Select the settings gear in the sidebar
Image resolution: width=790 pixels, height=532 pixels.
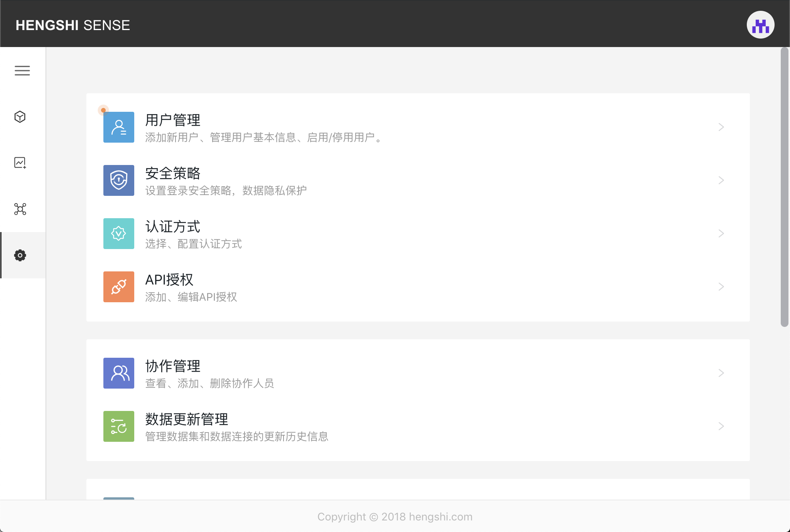coord(20,255)
